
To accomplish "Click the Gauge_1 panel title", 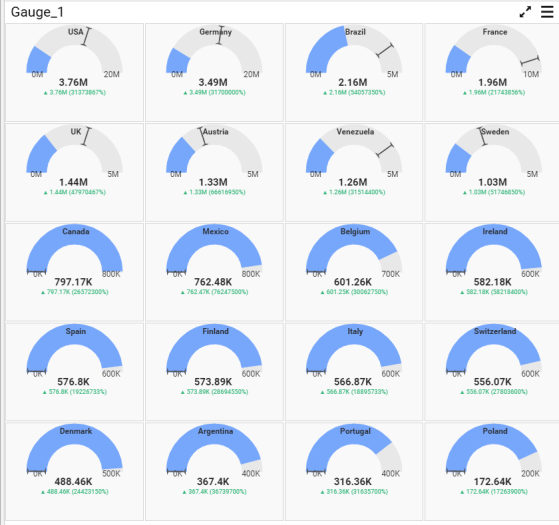I will click(x=37, y=12).
